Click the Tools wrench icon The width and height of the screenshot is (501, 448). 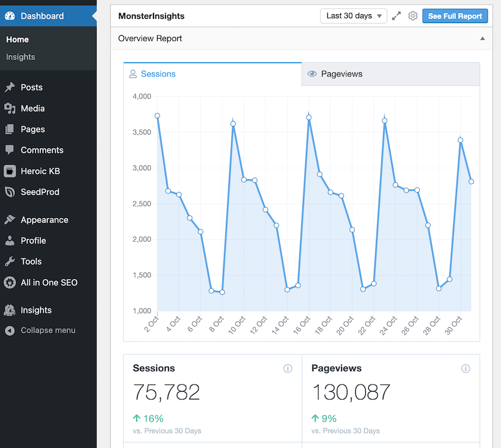point(10,261)
